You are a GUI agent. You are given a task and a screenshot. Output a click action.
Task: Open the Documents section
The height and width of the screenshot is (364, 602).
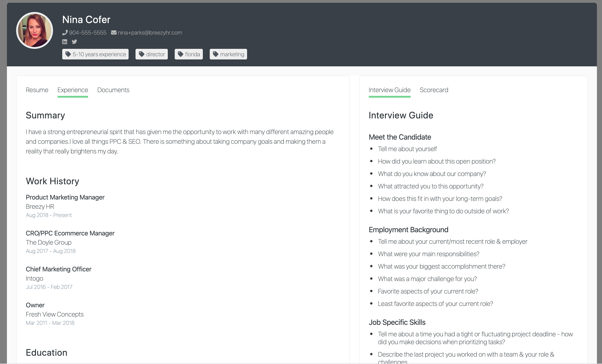[113, 90]
